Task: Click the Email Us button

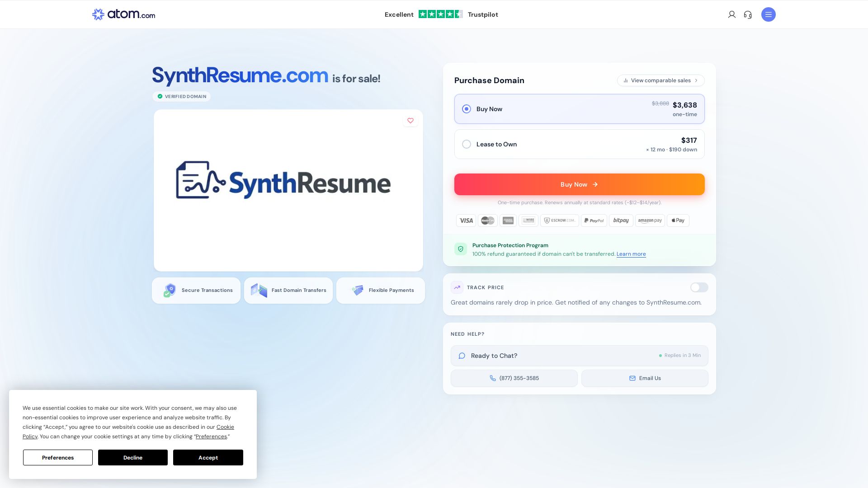Action: tap(645, 378)
